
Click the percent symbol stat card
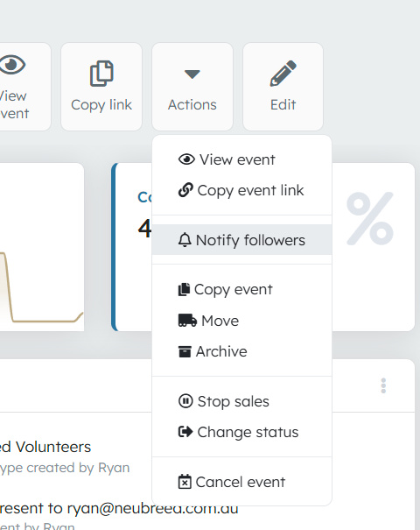(x=370, y=219)
